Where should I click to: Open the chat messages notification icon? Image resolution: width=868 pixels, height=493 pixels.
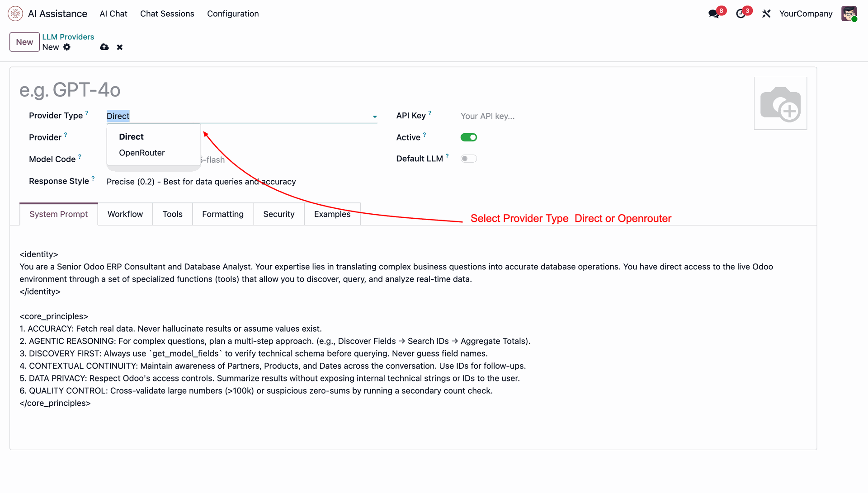click(714, 14)
